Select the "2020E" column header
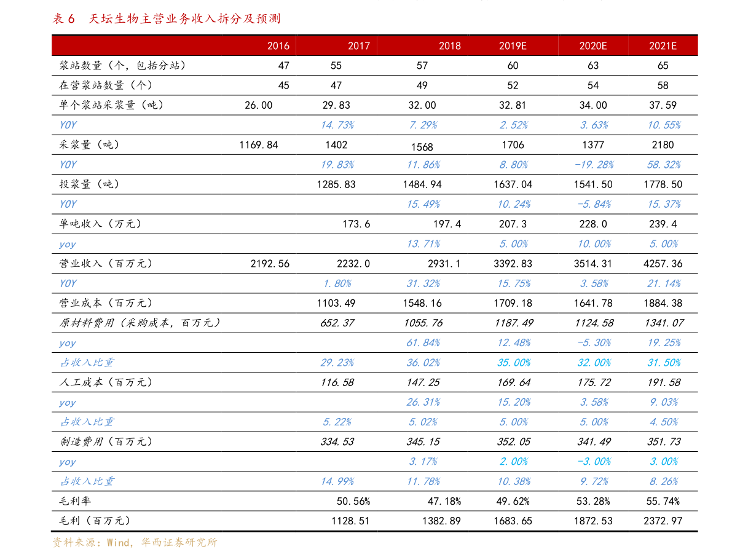732x560 pixels. [x=593, y=45]
